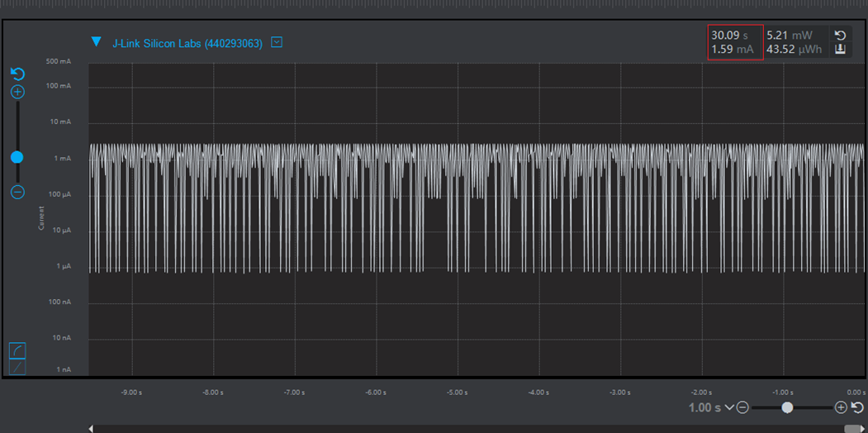This screenshot has width=868, height=433.
Task: Click the 1.59 mA average current value
Action: click(x=733, y=50)
